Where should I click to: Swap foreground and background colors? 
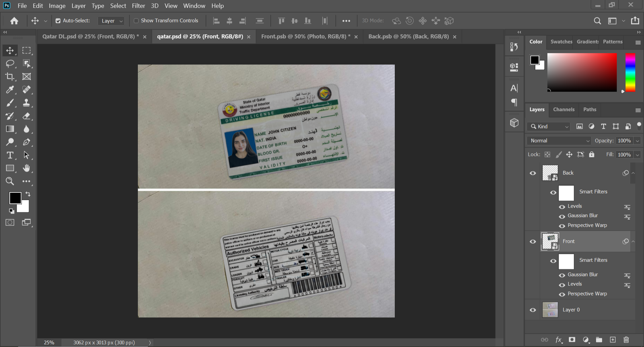click(x=28, y=194)
